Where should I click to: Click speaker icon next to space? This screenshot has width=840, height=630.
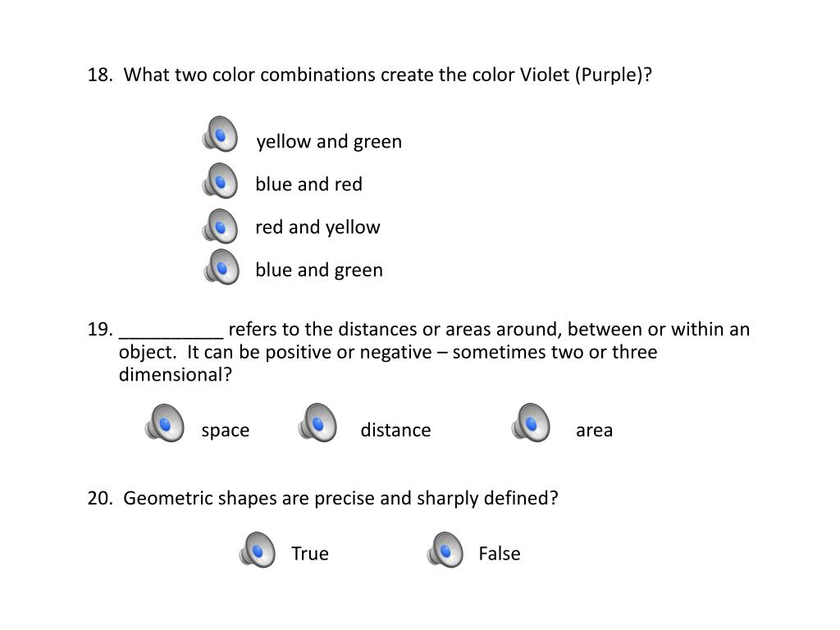tap(165, 423)
